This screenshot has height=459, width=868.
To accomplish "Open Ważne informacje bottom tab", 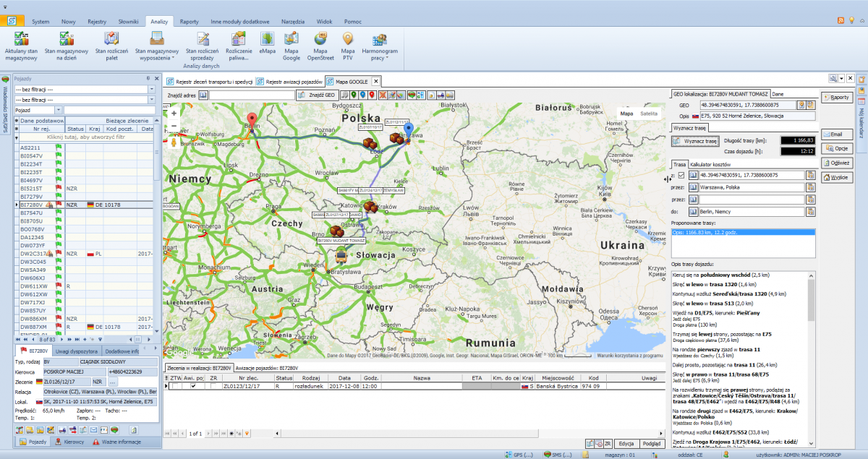I will 116,441.
